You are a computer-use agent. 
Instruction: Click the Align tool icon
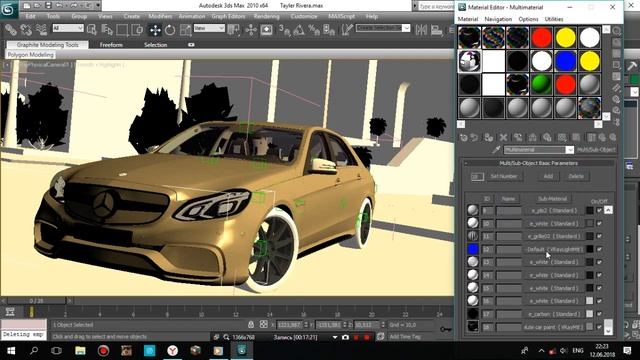pos(436,30)
